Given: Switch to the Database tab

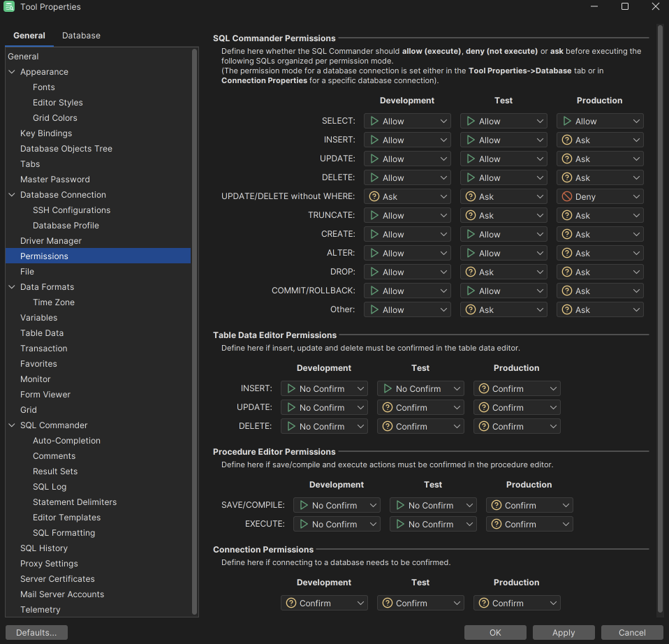Looking at the screenshot, I should [x=81, y=36].
